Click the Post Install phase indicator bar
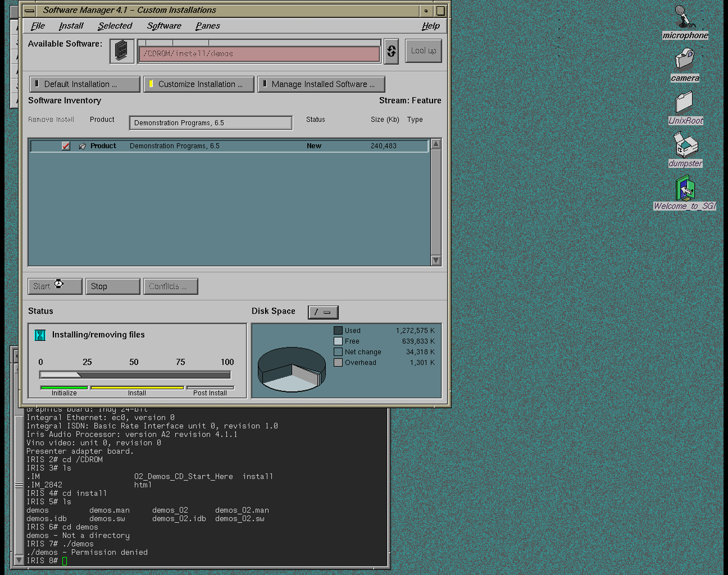This screenshot has height=575, width=728. click(x=210, y=388)
